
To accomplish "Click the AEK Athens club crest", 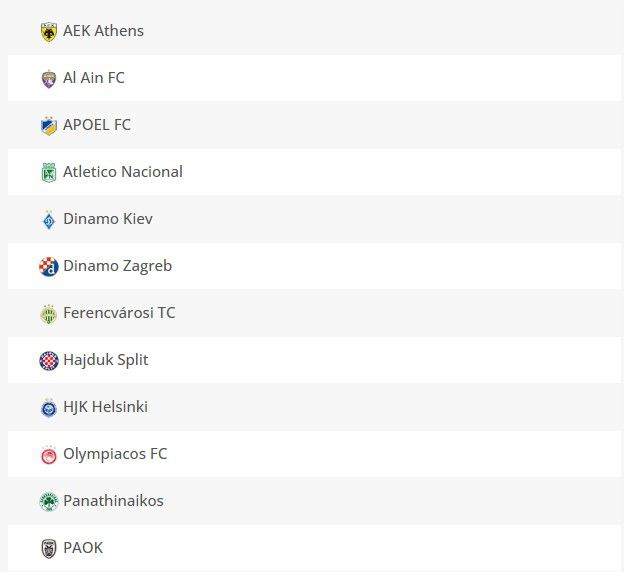I will [49, 32].
